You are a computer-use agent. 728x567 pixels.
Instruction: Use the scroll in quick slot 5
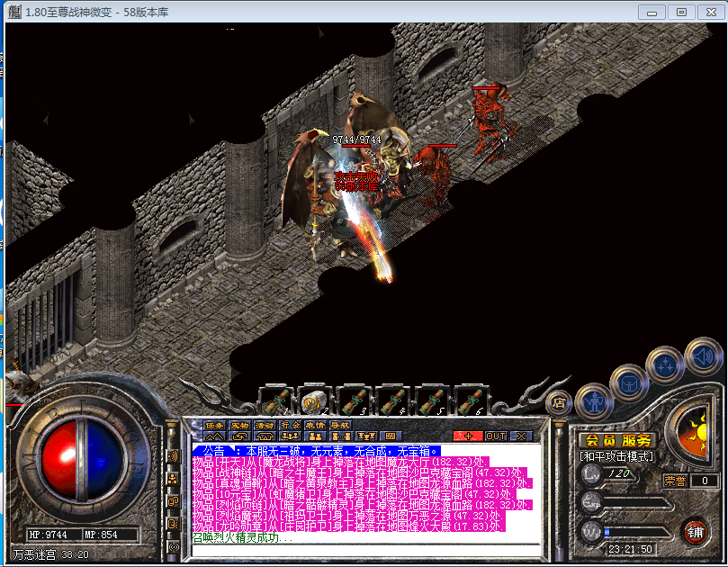[x=433, y=401]
